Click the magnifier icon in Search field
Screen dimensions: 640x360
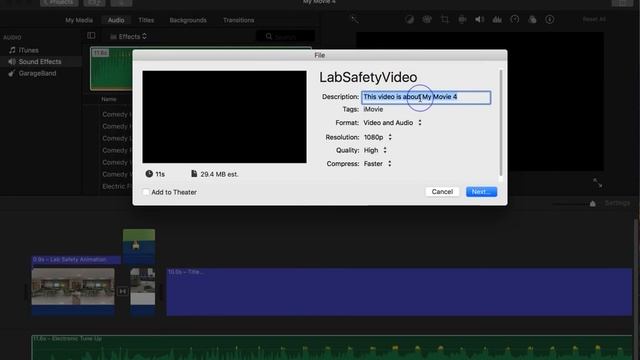click(x=269, y=36)
